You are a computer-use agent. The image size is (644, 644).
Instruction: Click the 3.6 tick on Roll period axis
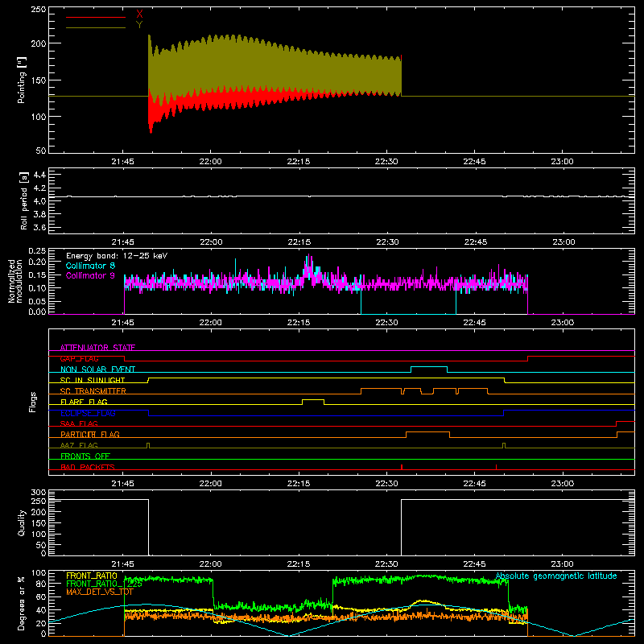coord(39,228)
